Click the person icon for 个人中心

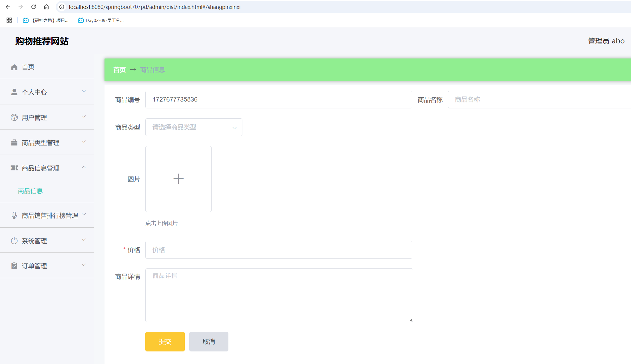coord(14,92)
